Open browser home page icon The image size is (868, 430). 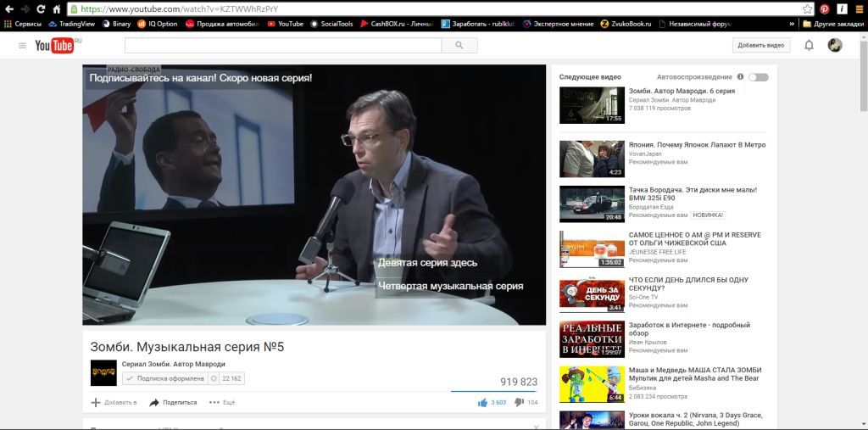click(x=57, y=8)
